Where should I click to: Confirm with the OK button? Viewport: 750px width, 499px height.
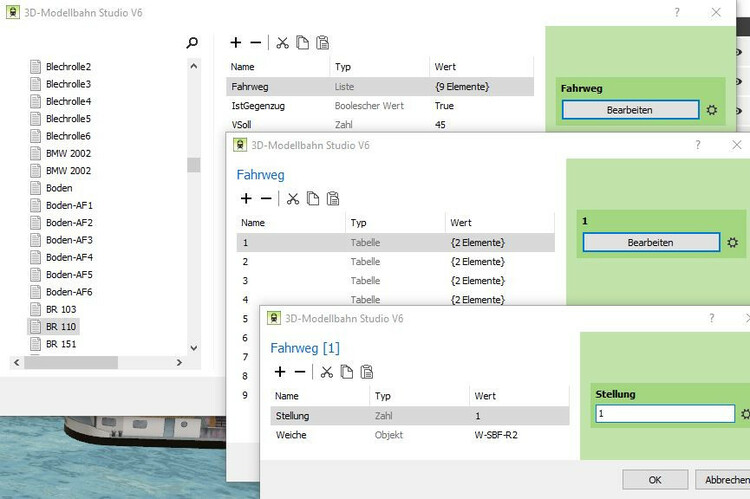click(655, 479)
